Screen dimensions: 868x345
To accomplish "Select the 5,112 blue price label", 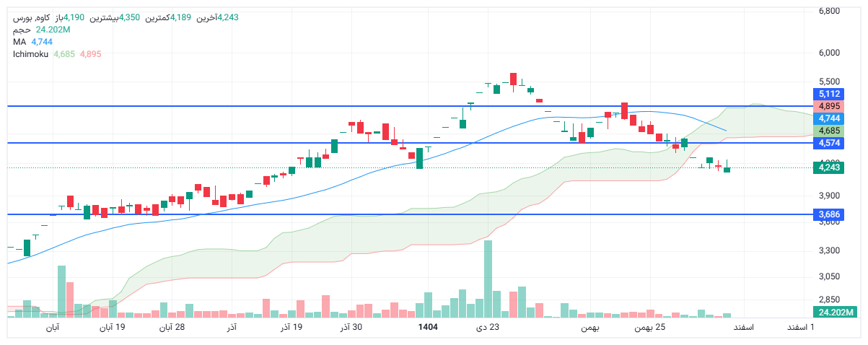I will [829, 94].
